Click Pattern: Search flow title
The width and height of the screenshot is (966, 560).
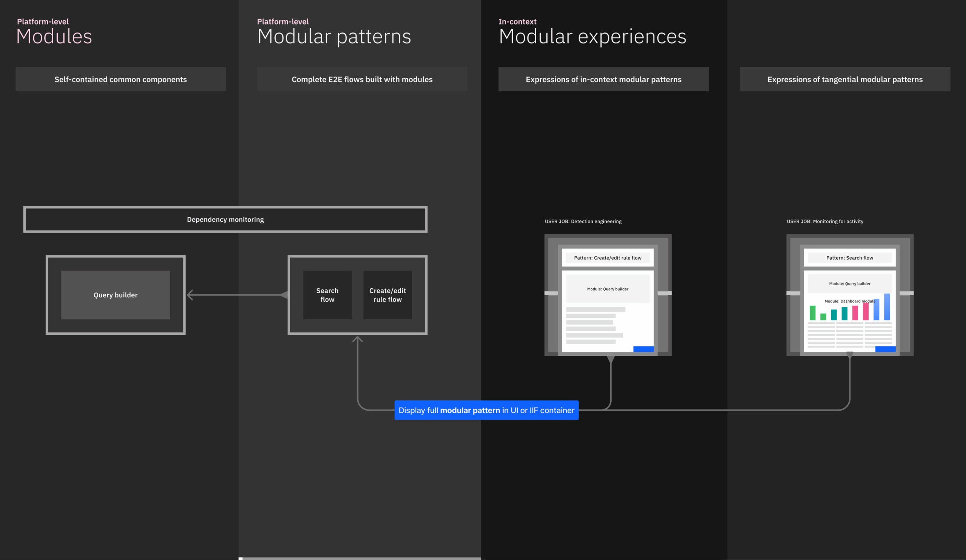tap(849, 258)
